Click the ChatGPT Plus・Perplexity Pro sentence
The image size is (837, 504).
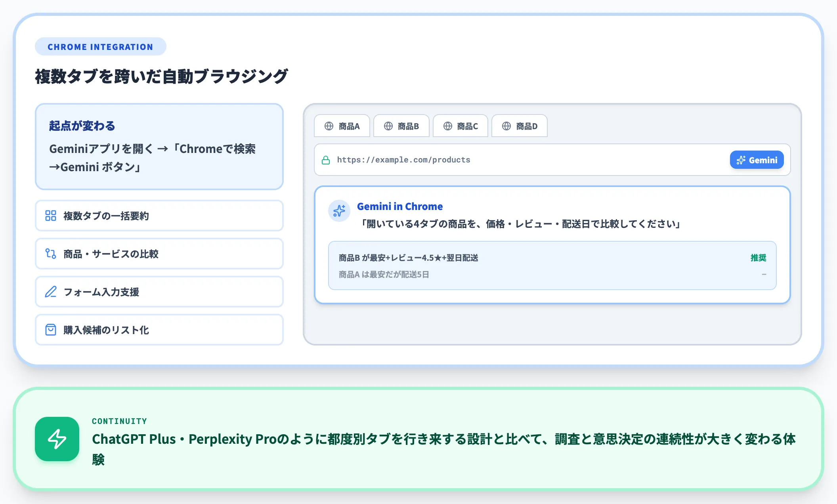(444, 449)
